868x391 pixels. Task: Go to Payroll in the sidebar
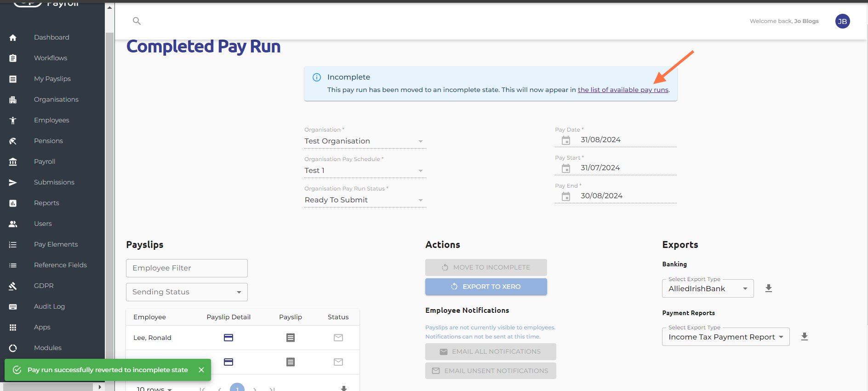click(45, 161)
